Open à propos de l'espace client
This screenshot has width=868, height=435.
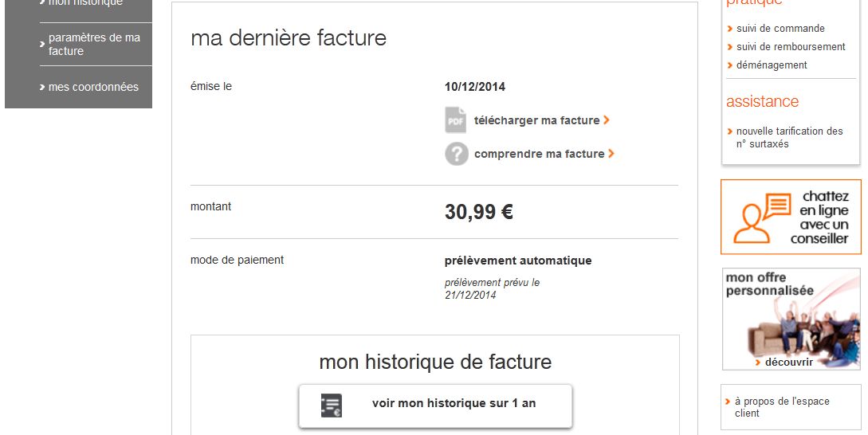tap(781, 407)
